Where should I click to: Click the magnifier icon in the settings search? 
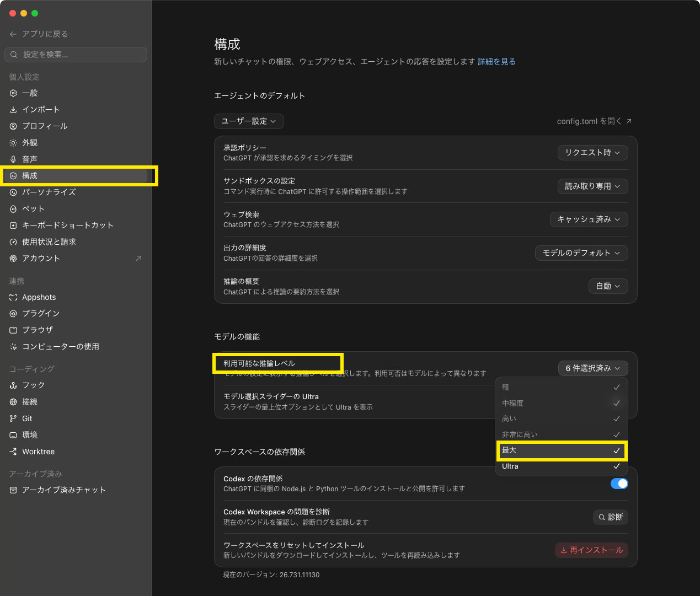click(14, 55)
